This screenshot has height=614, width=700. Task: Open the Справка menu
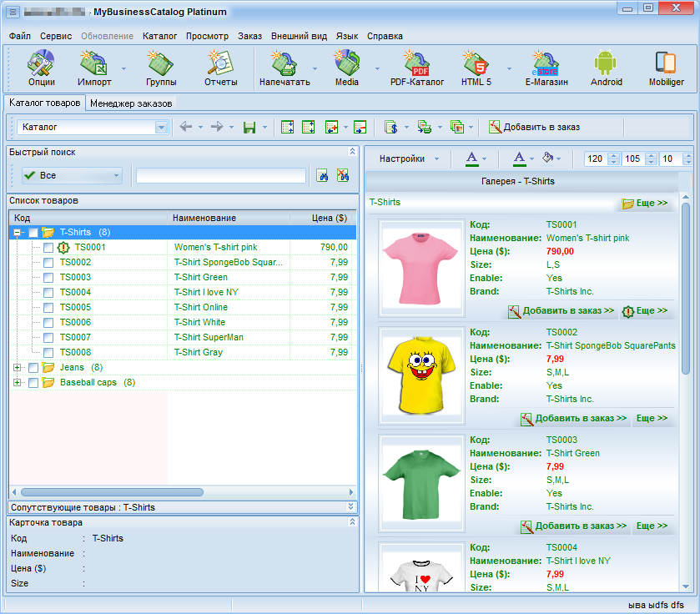point(385,36)
